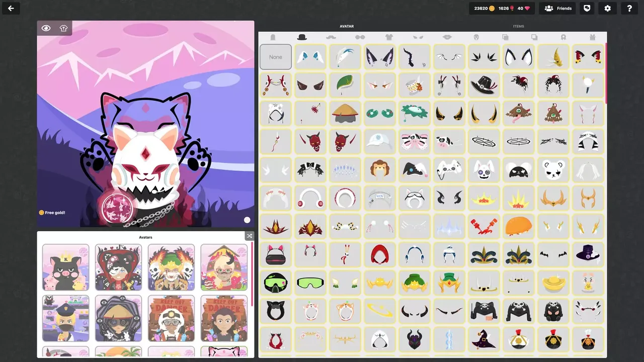Pick the black cat with crown avatar
Viewport: 644px width, 362px height.
66,267
